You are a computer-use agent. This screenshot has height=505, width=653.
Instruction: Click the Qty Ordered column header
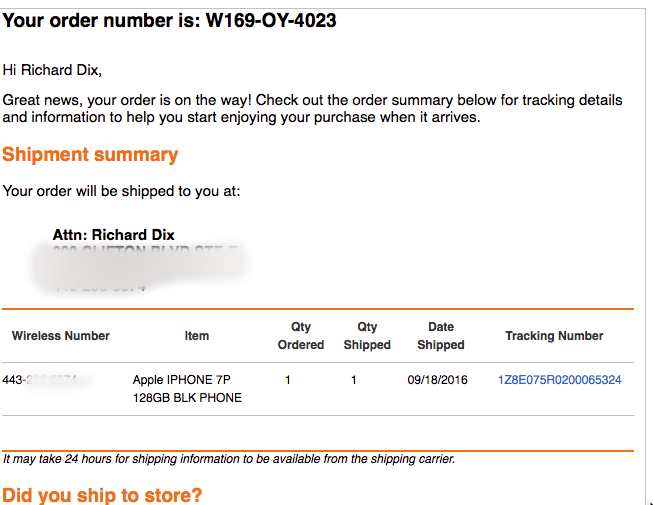301,336
